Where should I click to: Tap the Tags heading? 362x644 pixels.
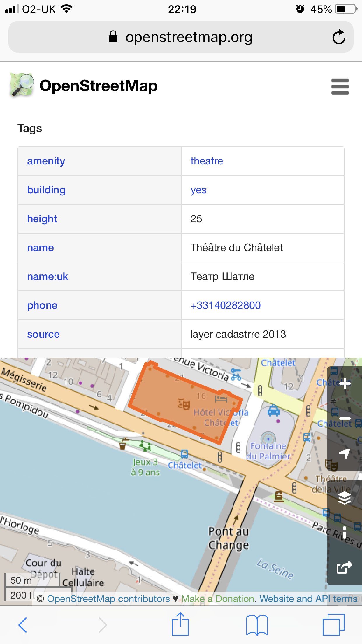(30, 128)
